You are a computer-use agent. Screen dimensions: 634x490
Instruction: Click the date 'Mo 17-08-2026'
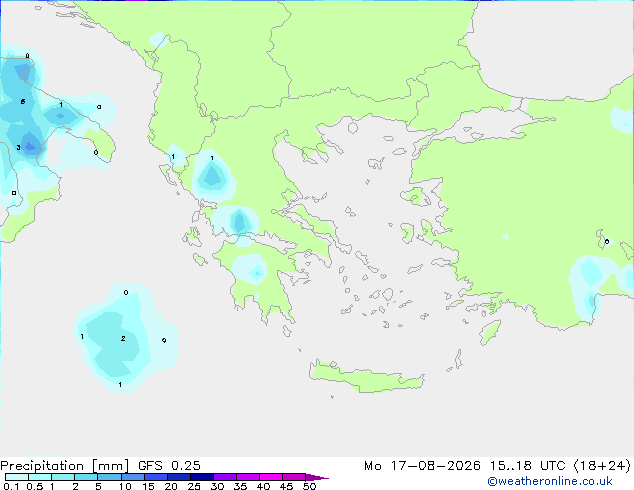point(422,466)
